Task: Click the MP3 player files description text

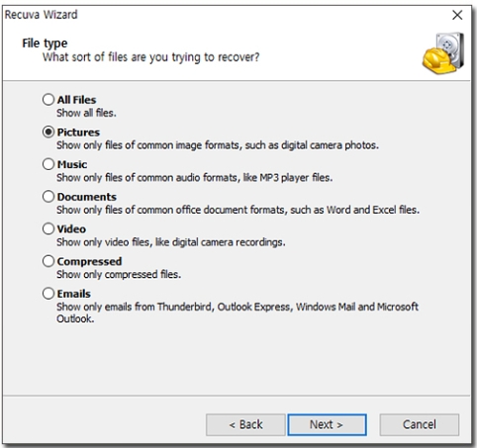Action: pos(194,178)
